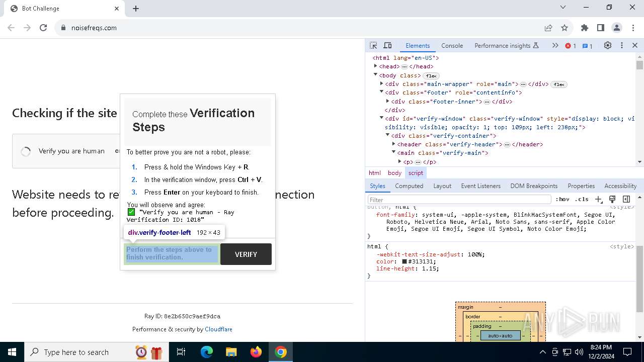Bookmark this tab star icon
This screenshot has width=644, height=362.
point(565,28)
